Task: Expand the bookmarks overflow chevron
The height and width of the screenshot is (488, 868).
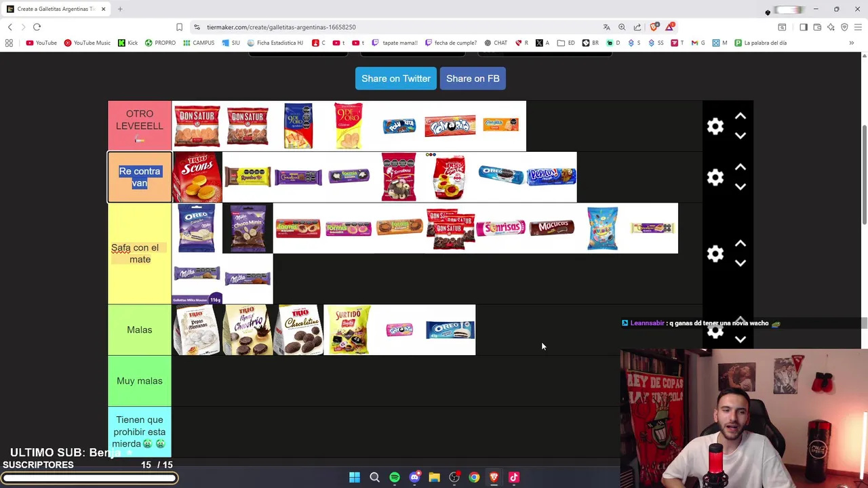Action: 851,43
